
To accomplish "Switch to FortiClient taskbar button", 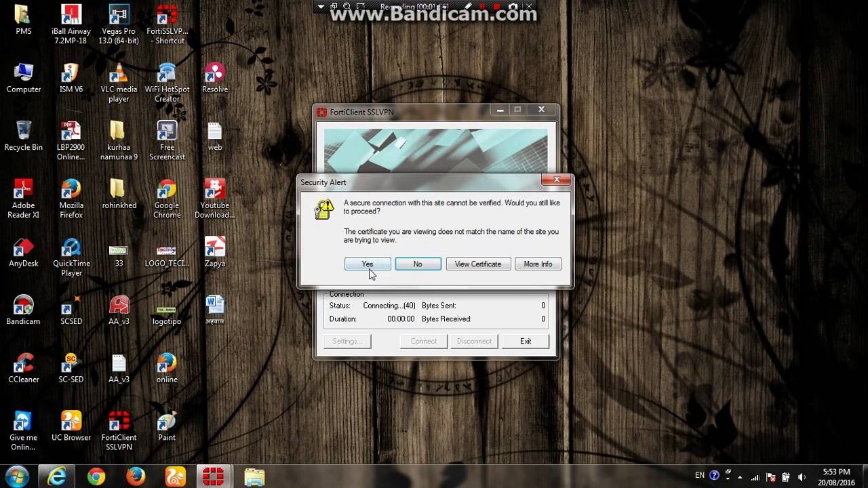I will (214, 477).
